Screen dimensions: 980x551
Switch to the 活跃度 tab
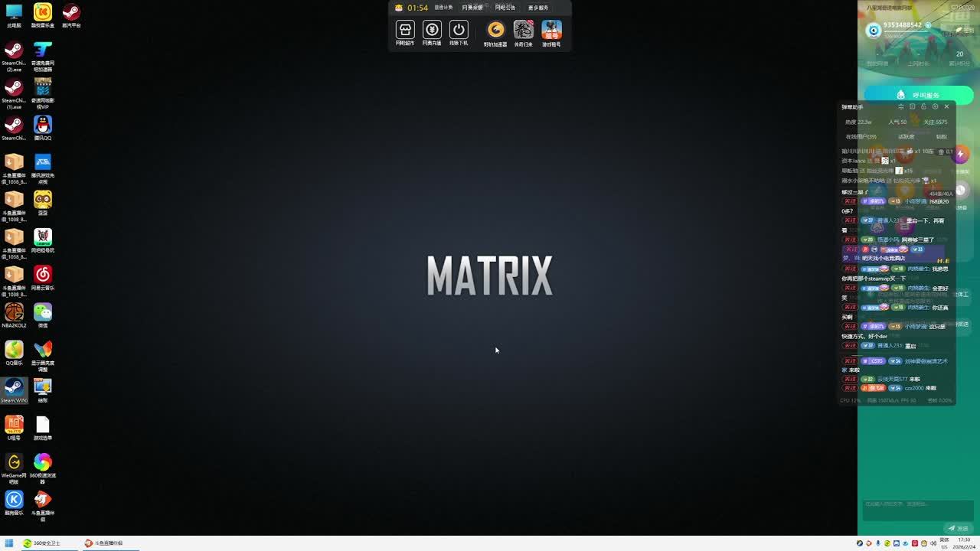[906, 137]
